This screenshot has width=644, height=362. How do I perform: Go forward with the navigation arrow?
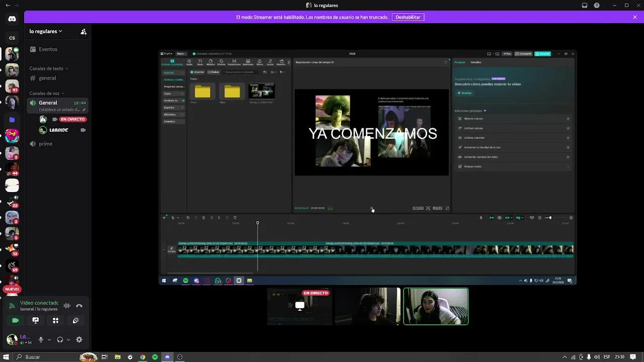(x=17, y=6)
